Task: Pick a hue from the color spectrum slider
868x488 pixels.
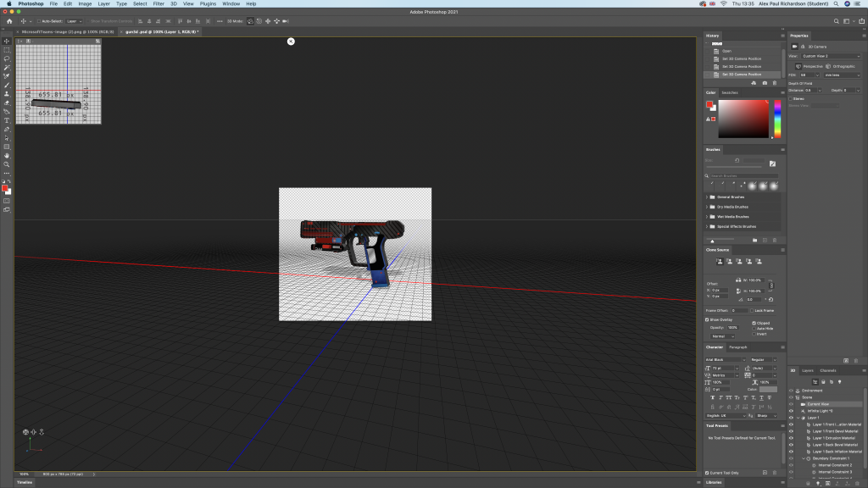Action: (777, 119)
